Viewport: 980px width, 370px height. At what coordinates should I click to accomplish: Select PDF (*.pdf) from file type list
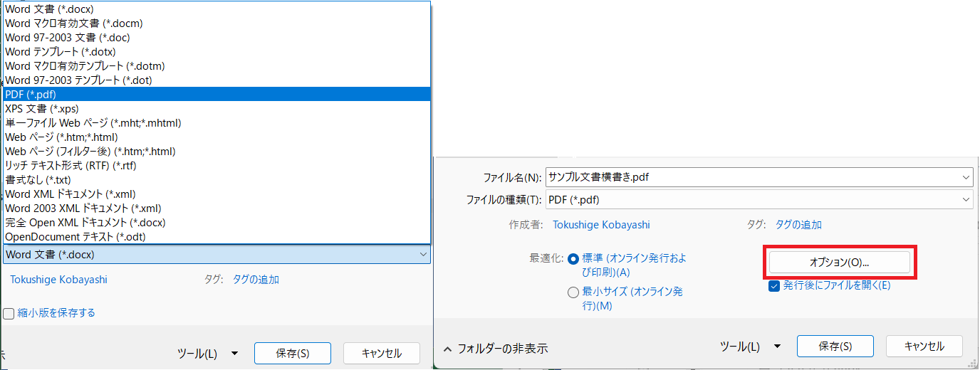30,94
